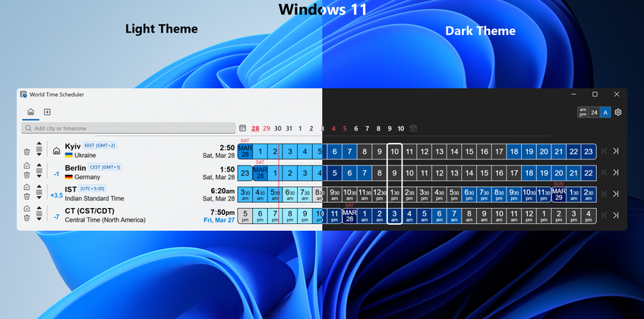
Task: Click the trash icon on the IST row
Action: pos(27,197)
